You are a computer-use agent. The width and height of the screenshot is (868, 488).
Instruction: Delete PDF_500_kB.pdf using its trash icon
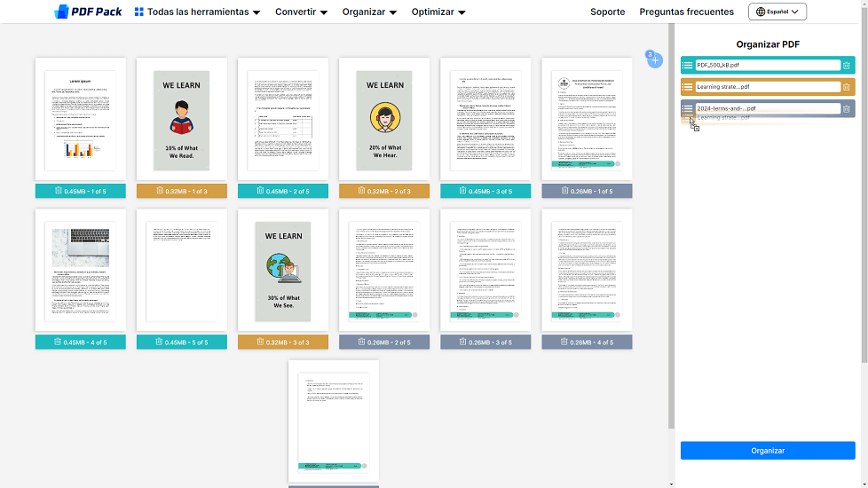(x=846, y=65)
